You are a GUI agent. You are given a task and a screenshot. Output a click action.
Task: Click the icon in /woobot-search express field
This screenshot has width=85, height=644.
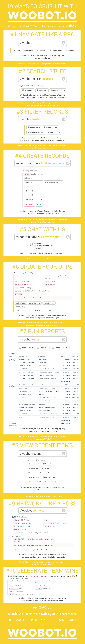[64, 79]
